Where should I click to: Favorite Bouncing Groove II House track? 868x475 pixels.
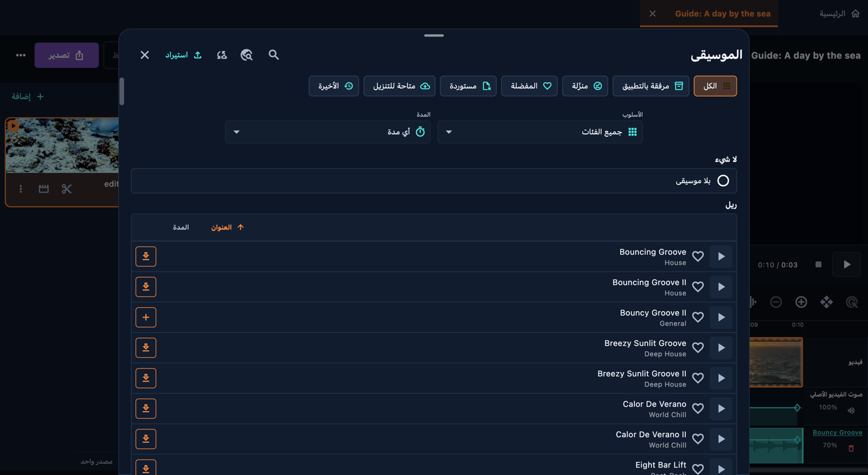(x=698, y=287)
